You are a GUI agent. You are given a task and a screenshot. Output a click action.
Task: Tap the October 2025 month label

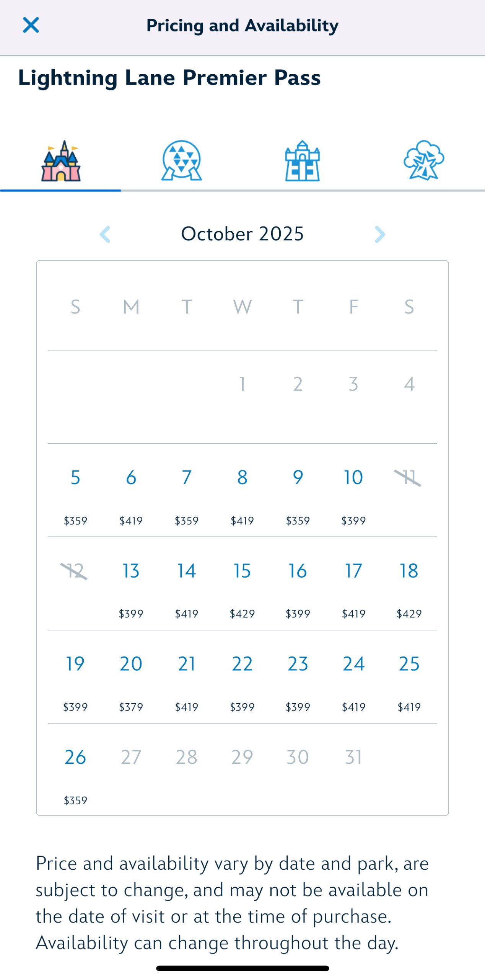(x=242, y=234)
